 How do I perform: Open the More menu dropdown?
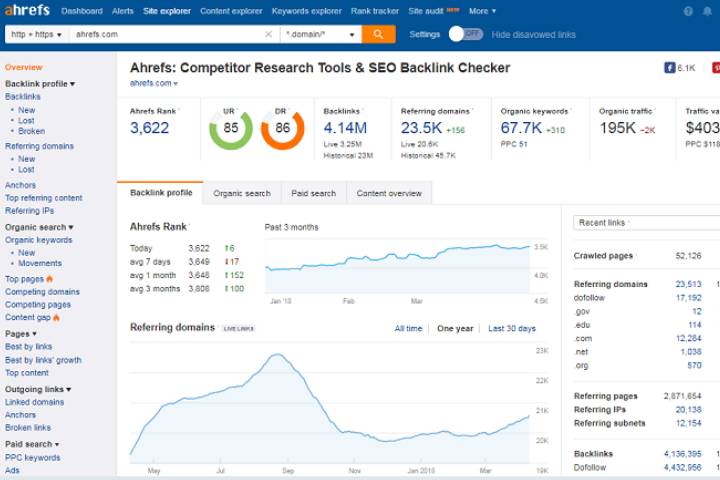[x=482, y=11]
